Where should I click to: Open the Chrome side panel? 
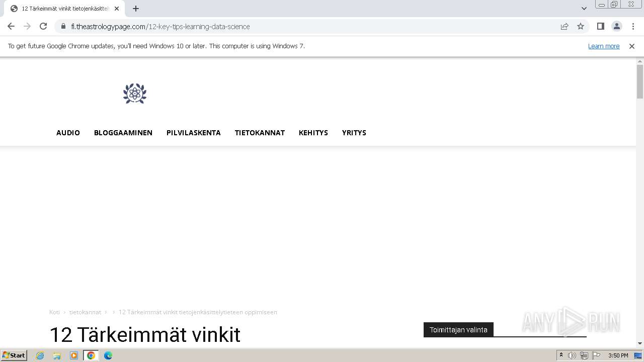pyautogui.click(x=601, y=26)
